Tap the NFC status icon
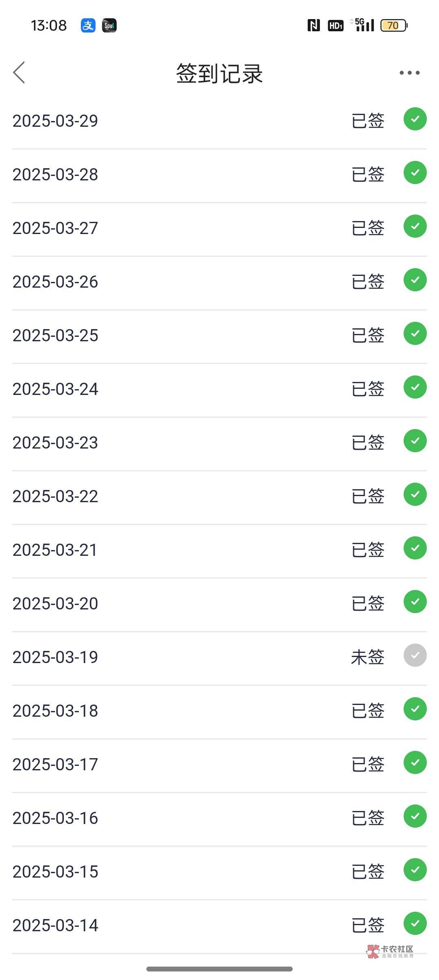 pyautogui.click(x=313, y=26)
